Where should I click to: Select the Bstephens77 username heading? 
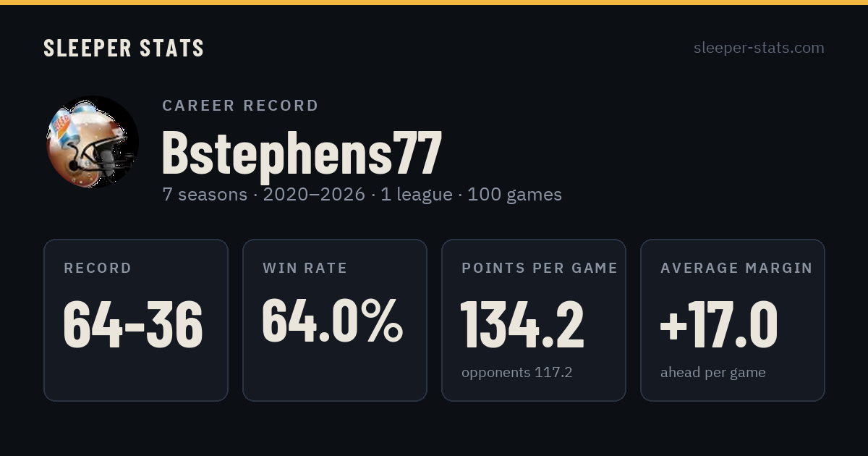coord(302,153)
